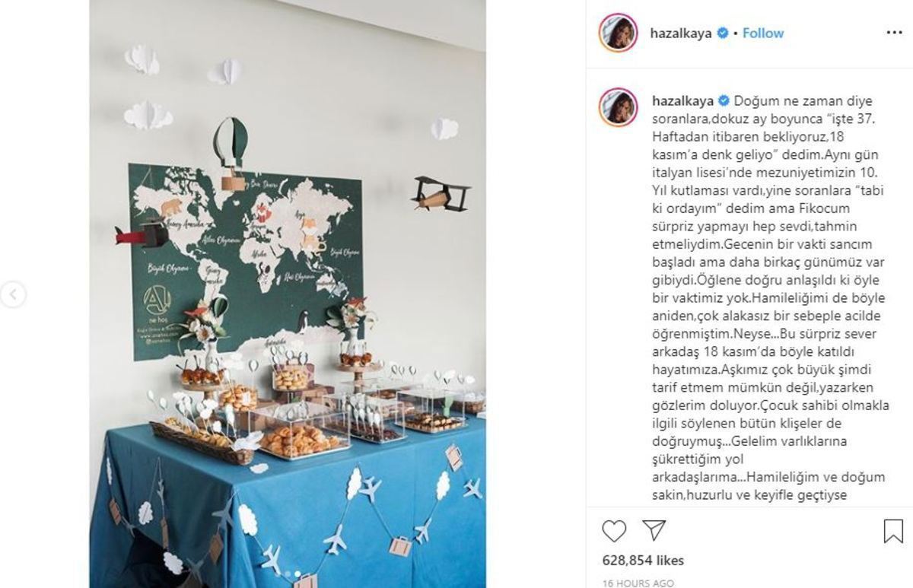
Task: Click the verified badge in the caption
Action: (724, 100)
